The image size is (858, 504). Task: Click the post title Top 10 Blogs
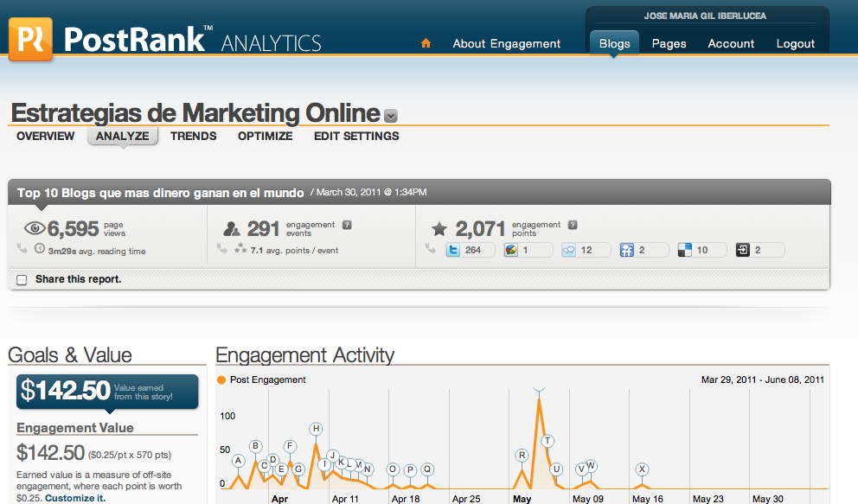[x=160, y=193]
